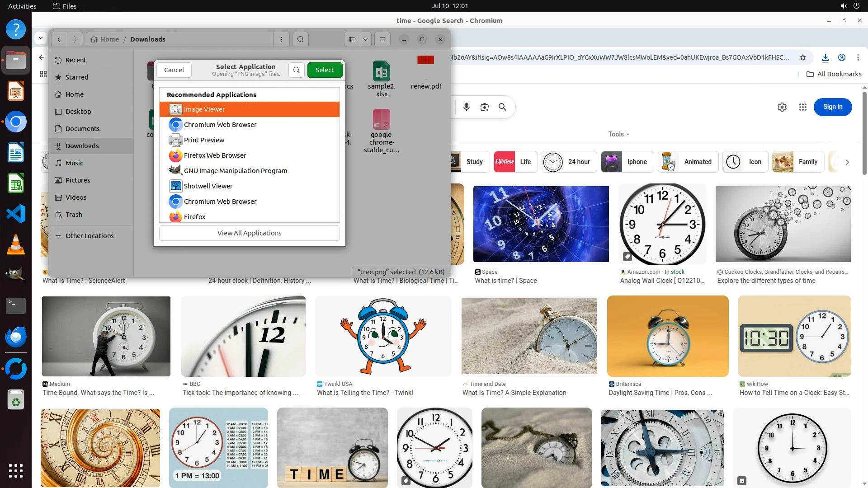Select Shotwell Viewer from the list

(208, 186)
